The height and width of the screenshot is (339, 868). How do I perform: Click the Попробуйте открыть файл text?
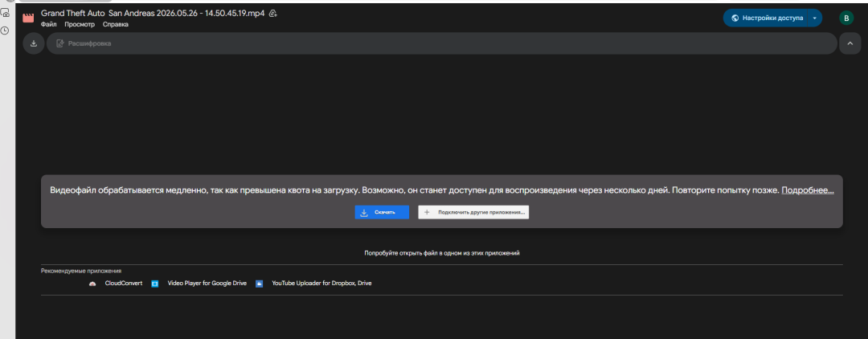click(x=442, y=253)
